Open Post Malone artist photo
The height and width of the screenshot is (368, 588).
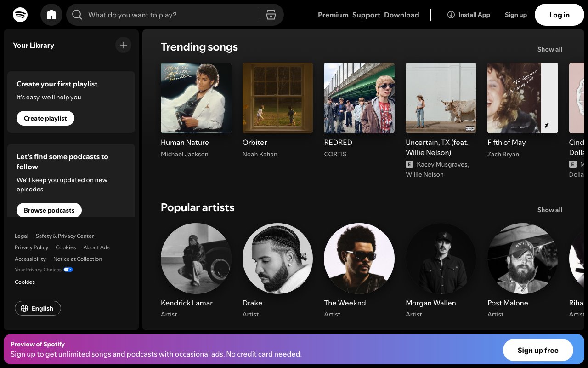(523, 259)
